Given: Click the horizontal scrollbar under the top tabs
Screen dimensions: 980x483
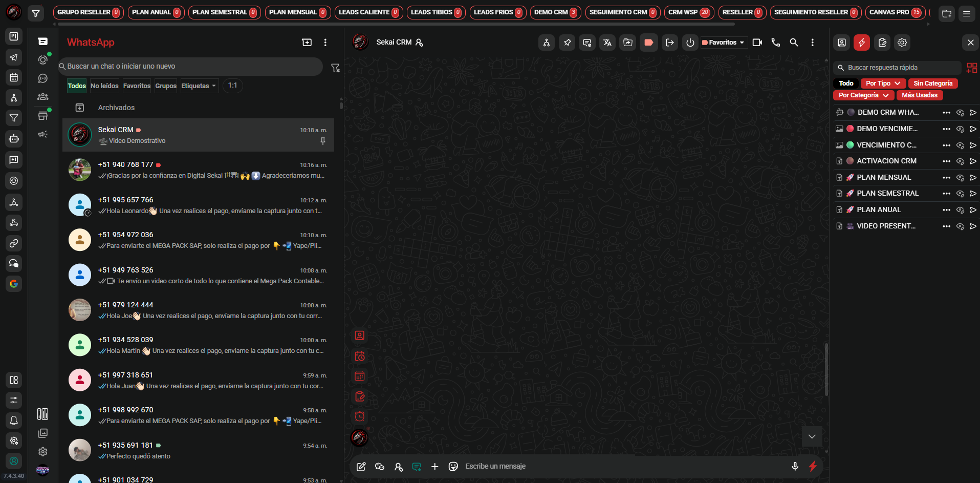Looking at the screenshot, I should (396, 24).
